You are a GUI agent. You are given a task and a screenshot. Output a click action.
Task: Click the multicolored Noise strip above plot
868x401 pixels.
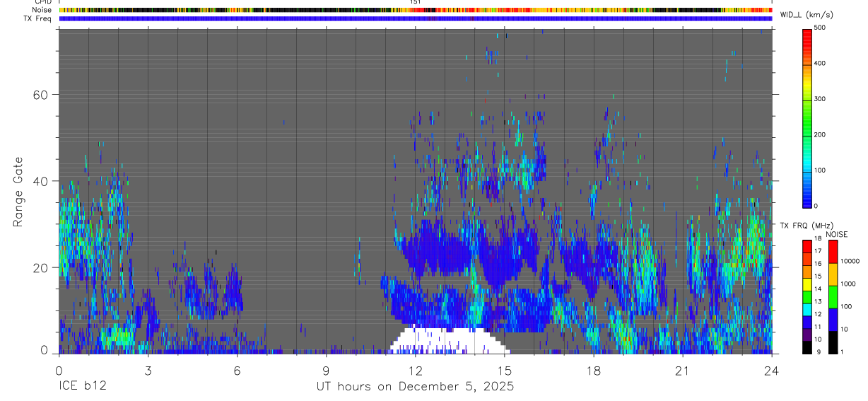415,10
